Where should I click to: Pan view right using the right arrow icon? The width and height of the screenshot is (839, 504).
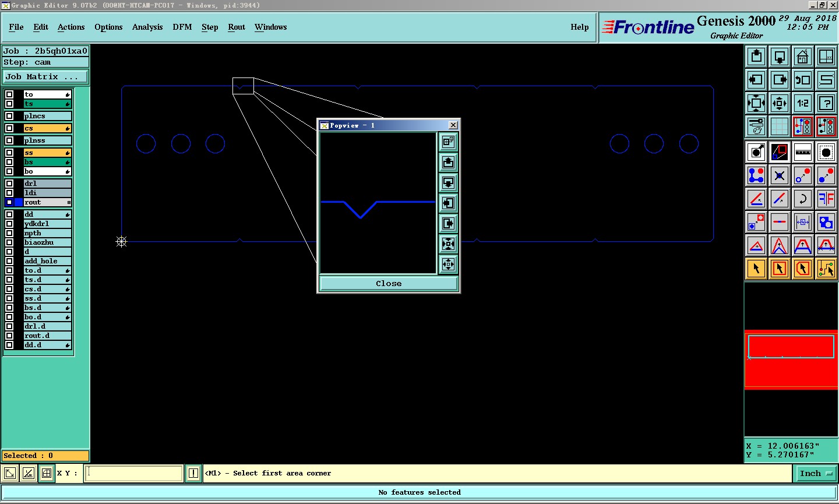(780, 79)
